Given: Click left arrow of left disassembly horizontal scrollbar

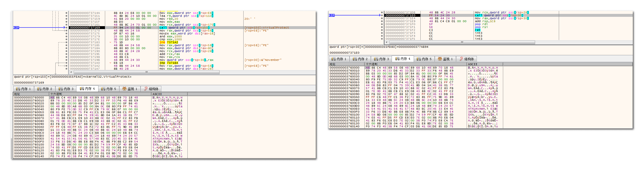Looking at the screenshot, I should (x=72, y=72).
